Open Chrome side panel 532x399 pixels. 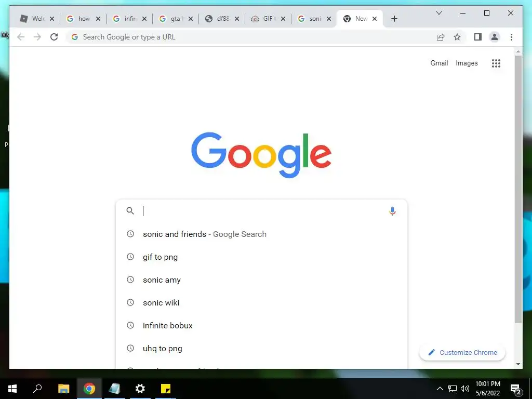(x=478, y=37)
